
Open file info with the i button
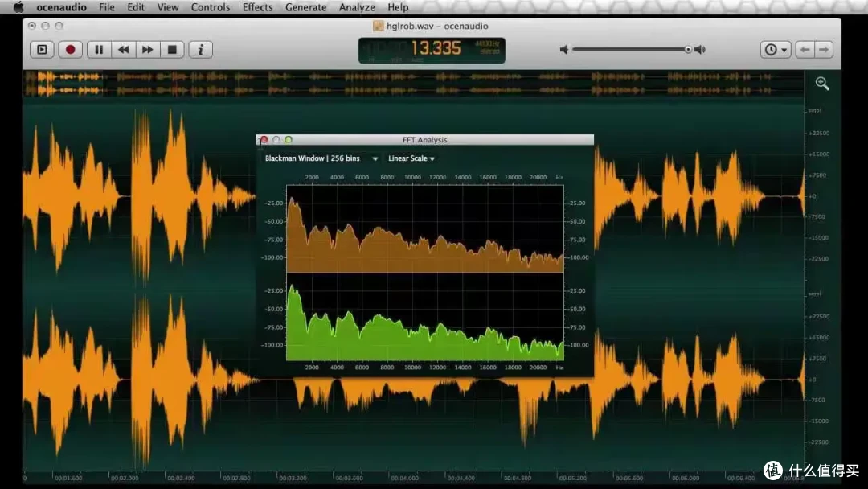pos(200,50)
